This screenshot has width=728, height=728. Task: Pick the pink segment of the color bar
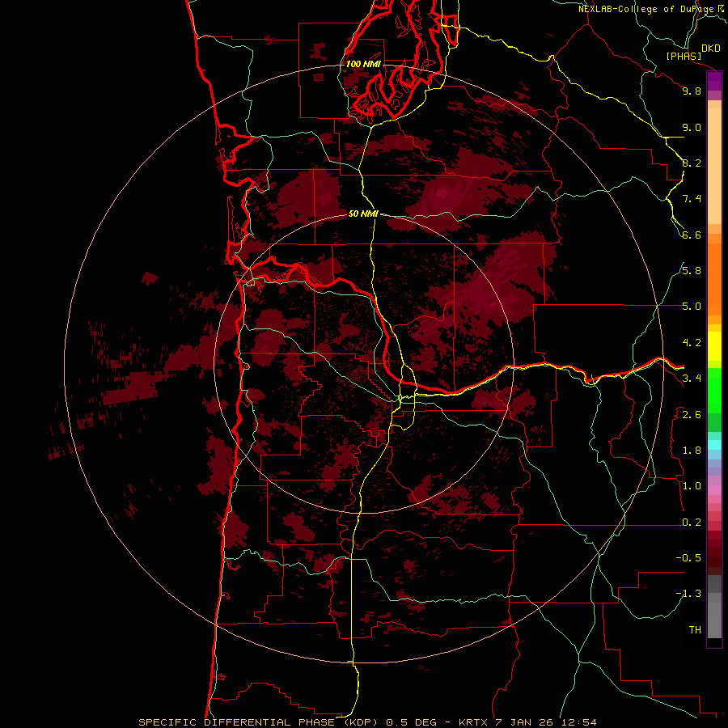click(x=714, y=490)
